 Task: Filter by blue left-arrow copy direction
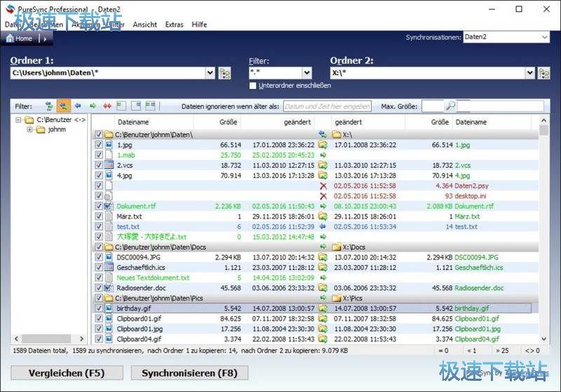(x=78, y=106)
